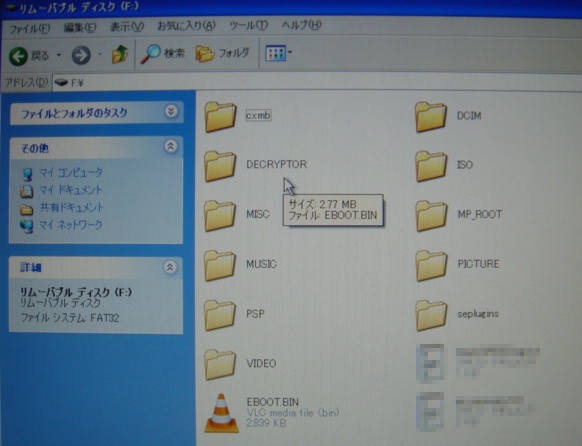Toggle the Folders pane button

click(222, 53)
